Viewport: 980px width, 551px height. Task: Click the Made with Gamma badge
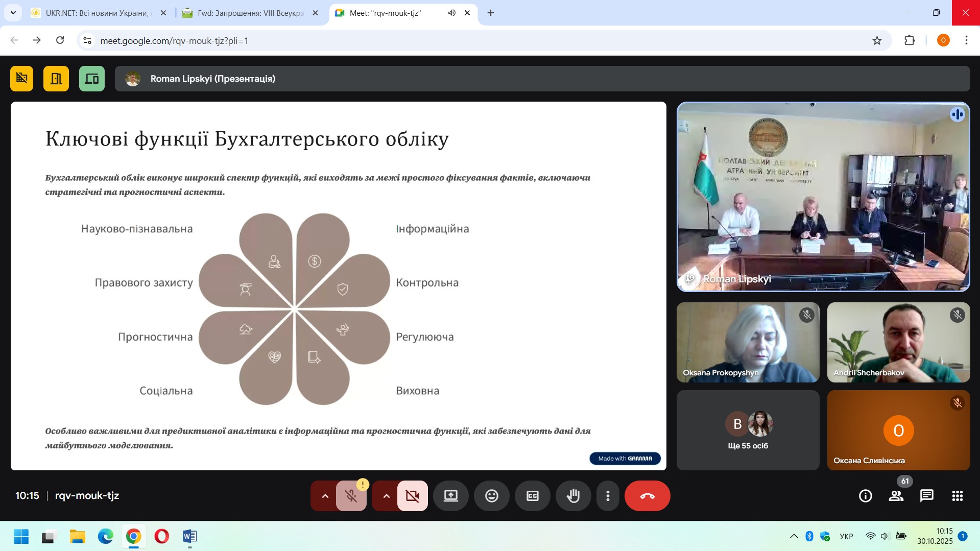pyautogui.click(x=625, y=458)
